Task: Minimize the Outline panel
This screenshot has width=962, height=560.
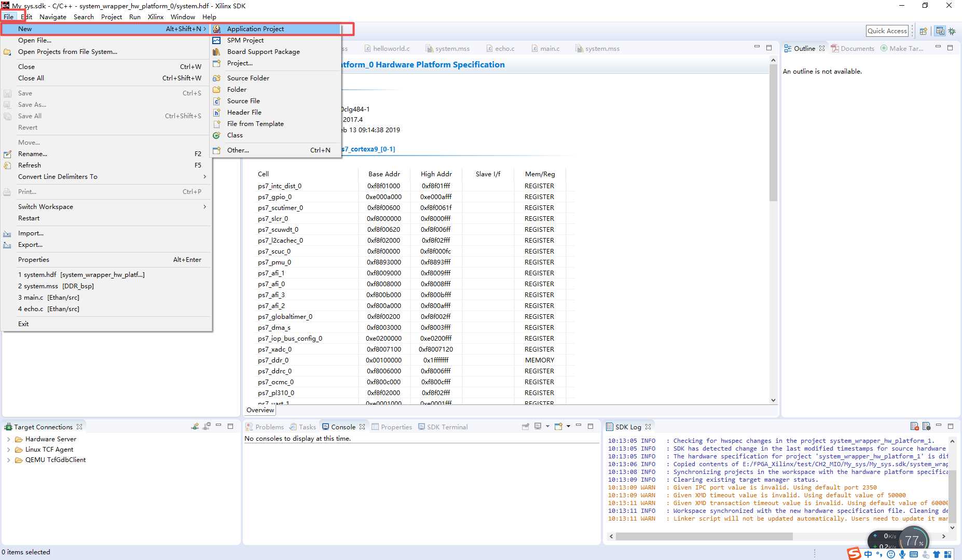Action: coord(938,47)
